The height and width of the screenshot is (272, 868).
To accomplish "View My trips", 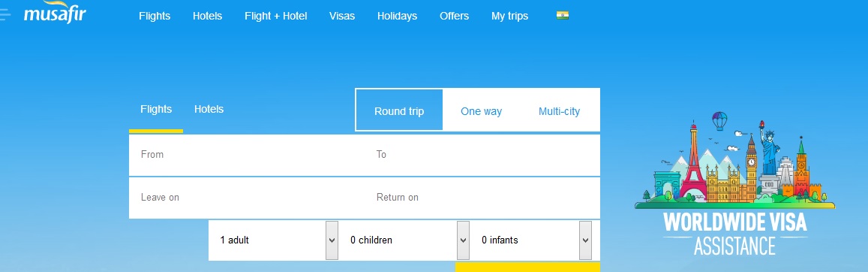I will [x=509, y=16].
